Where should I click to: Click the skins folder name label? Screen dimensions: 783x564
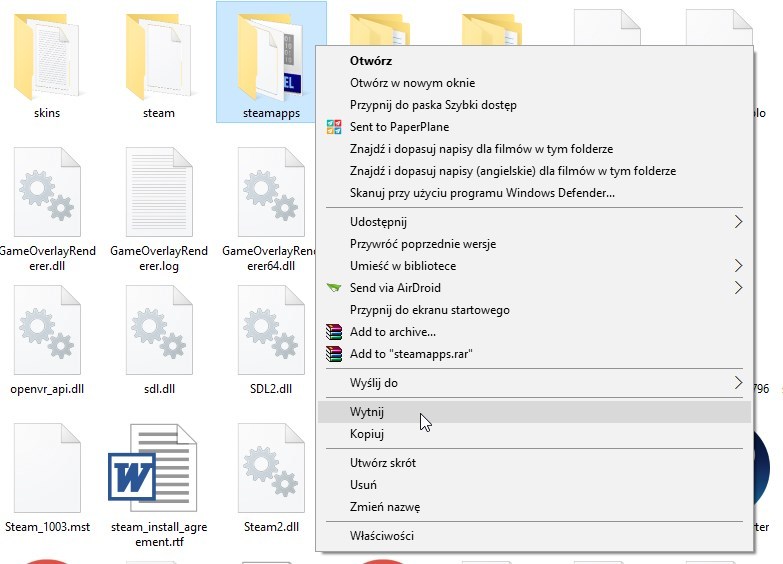click(x=47, y=113)
